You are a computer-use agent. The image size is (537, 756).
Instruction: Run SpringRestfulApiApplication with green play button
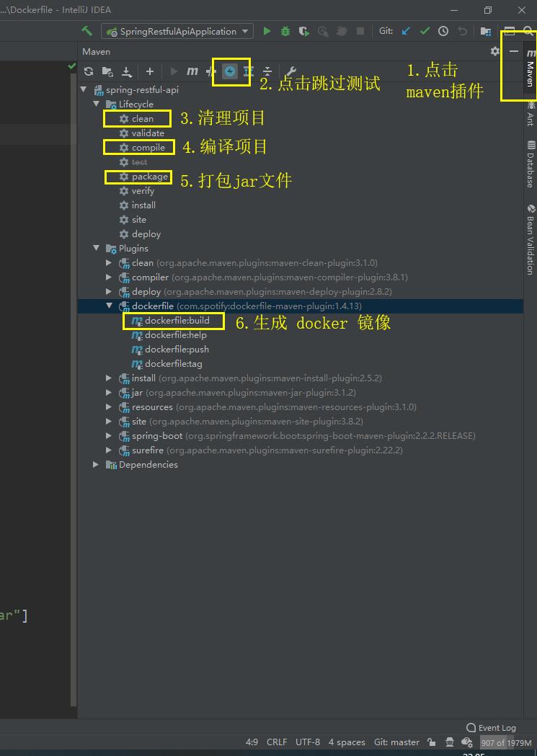pyautogui.click(x=267, y=31)
